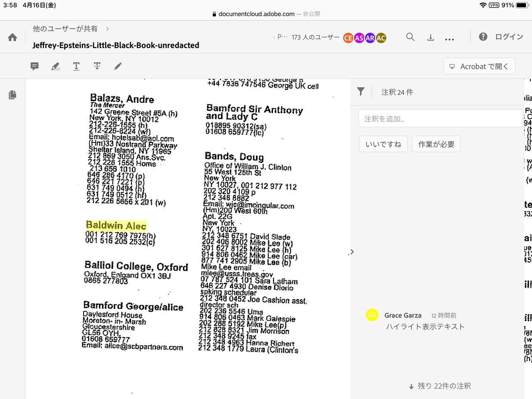The height and width of the screenshot is (399, 532).
Task: Select the pencil drawing tool
Action: (118, 66)
